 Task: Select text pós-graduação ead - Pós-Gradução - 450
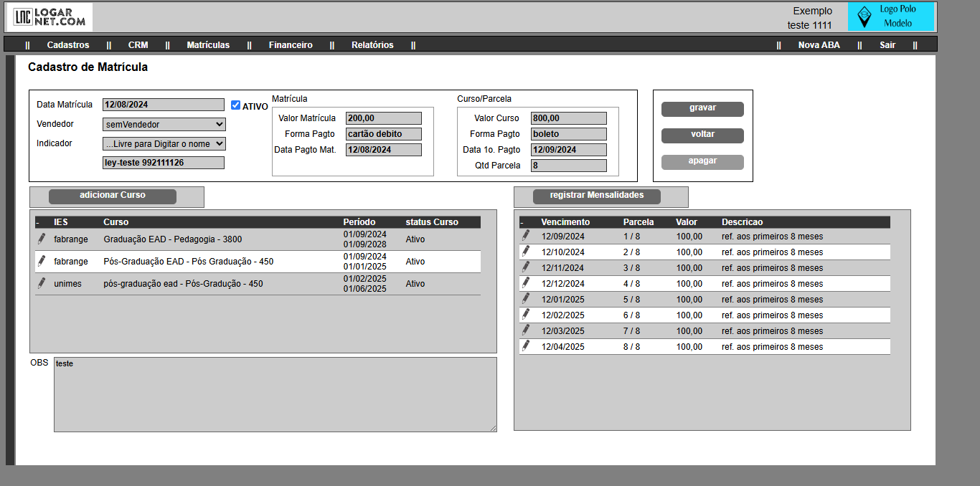[x=183, y=284]
